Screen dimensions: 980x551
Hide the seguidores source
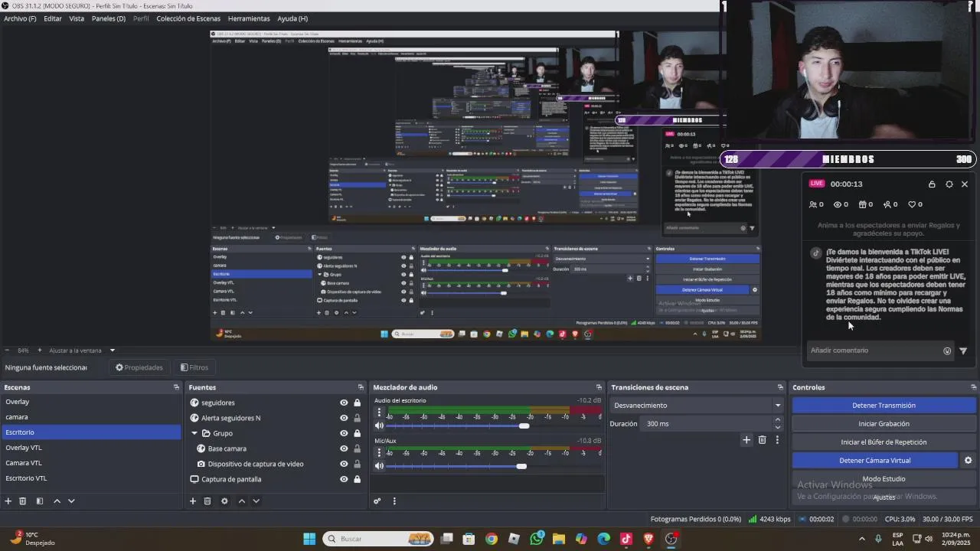click(x=344, y=403)
